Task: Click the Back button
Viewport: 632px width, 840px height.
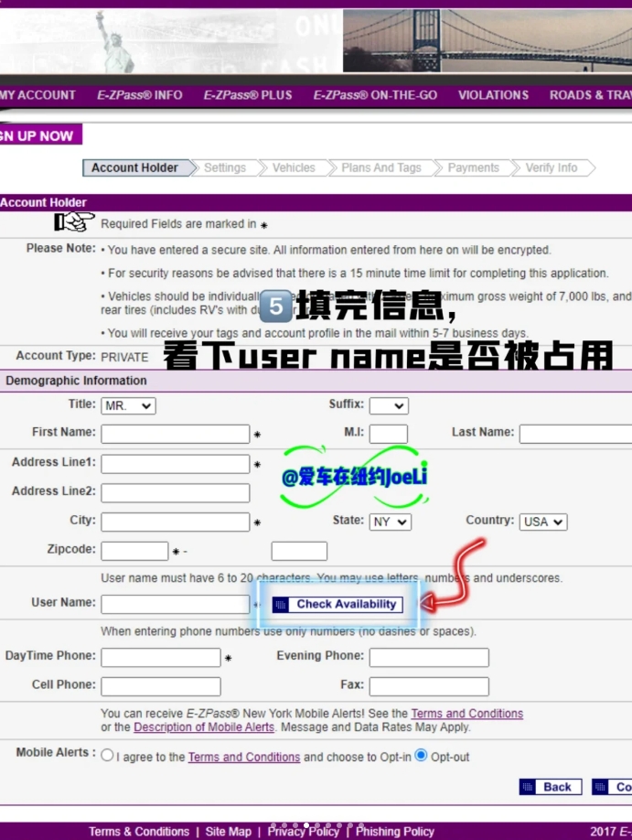Action: click(550, 787)
